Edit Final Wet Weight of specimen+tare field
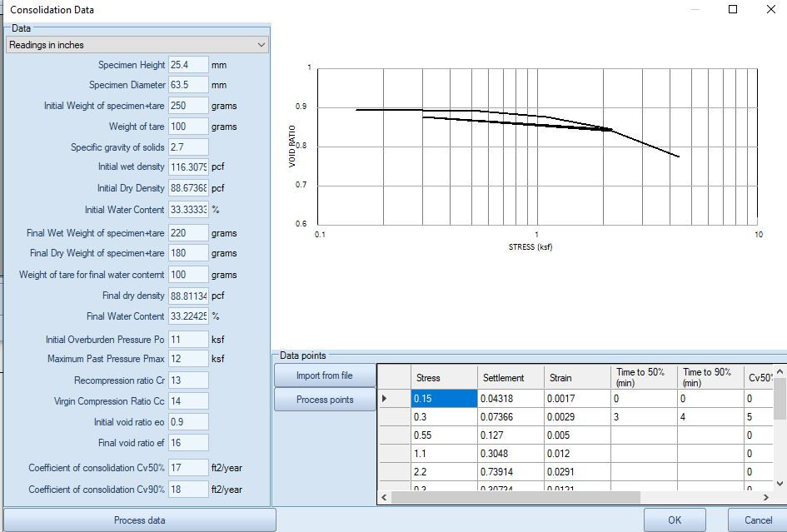The height and width of the screenshot is (532, 787). tap(188, 233)
